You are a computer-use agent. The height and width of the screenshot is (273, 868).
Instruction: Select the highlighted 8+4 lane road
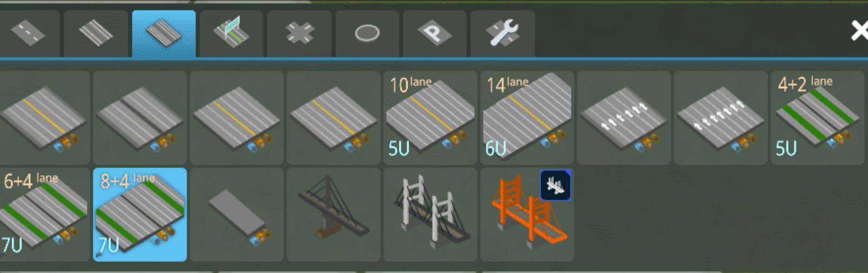[140, 214]
